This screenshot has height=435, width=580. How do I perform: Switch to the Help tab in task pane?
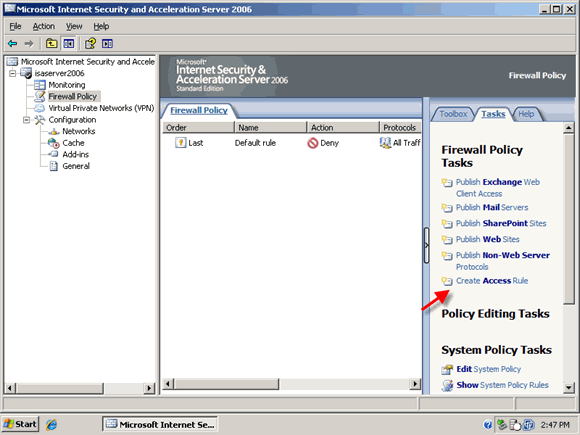point(526,114)
